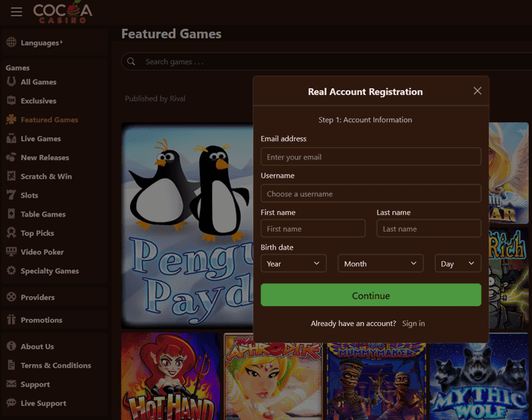This screenshot has height=420, width=532.
Task: Click the card icon for Table Games
Action: pos(11,214)
